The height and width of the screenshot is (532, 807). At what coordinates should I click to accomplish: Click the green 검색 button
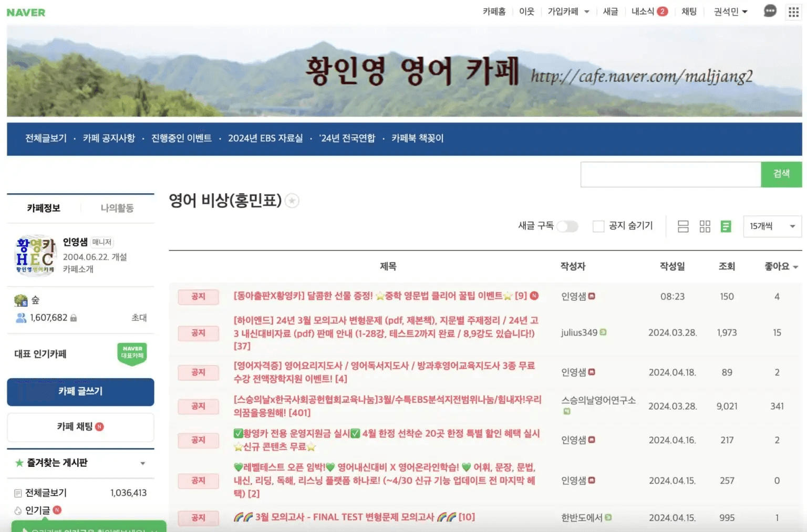781,174
